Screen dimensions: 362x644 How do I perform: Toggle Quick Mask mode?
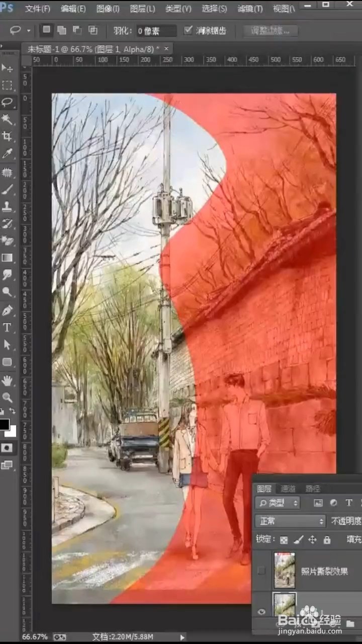(x=7, y=447)
